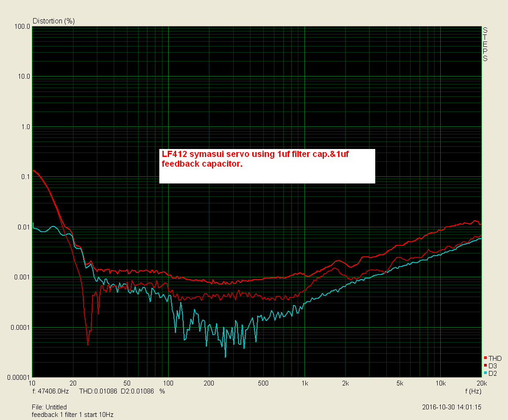Click the D2:0.01086 readout value
The height and width of the screenshot is (420, 508).
tap(137, 391)
